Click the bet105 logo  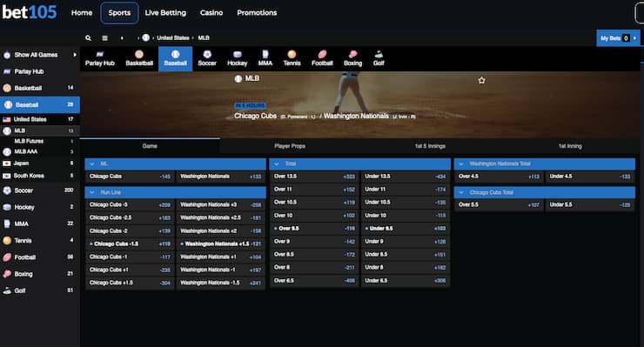(30, 12)
